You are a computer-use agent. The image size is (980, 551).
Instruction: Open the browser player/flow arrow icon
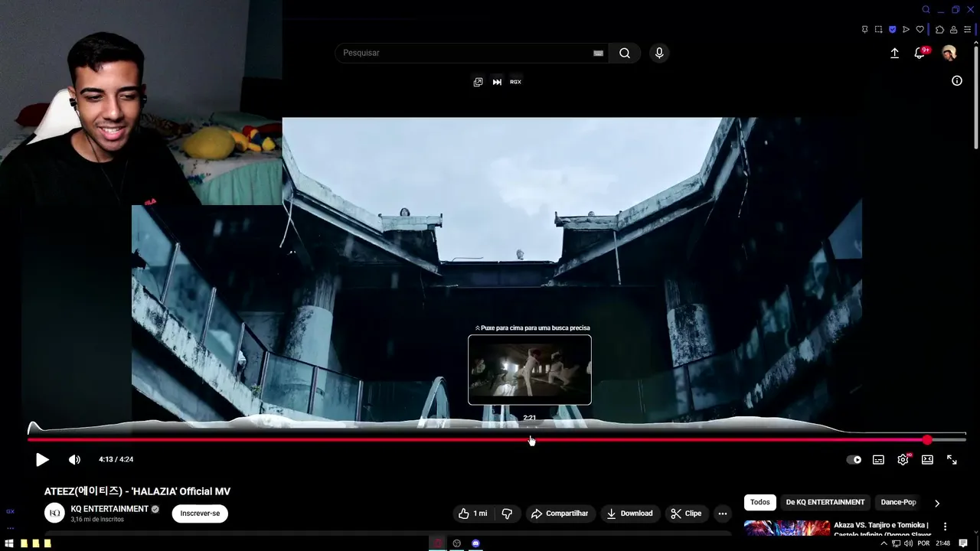(x=906, y=30)
